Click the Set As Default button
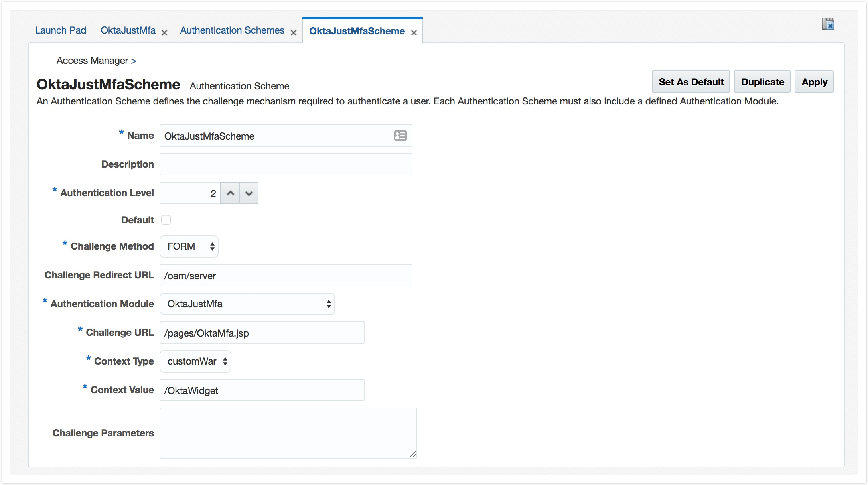This screenshot has height=485, width=868. 690,82
